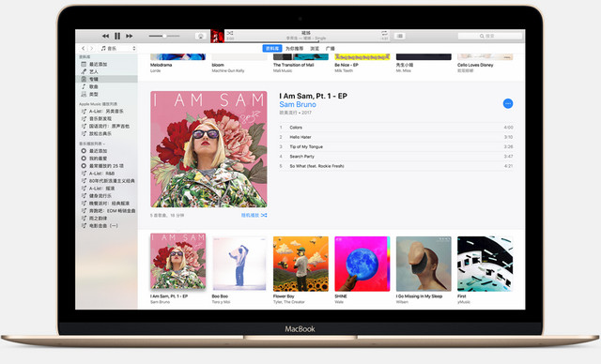
Task: Pause the current song
Action: tap(117, 36)
